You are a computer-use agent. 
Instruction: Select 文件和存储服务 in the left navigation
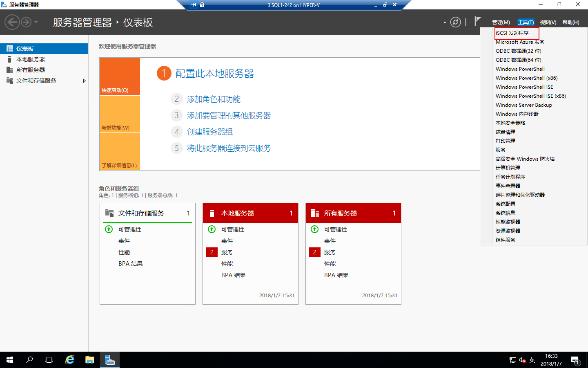[x=44, y=81]
